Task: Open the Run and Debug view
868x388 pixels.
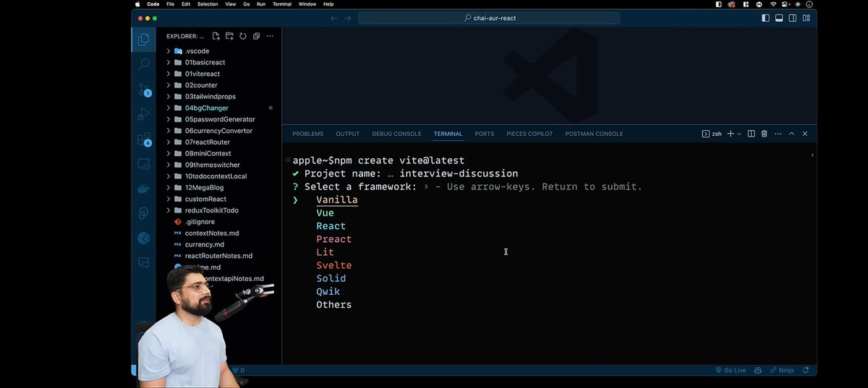Action: pyautogui.click(x=143, y=114)
